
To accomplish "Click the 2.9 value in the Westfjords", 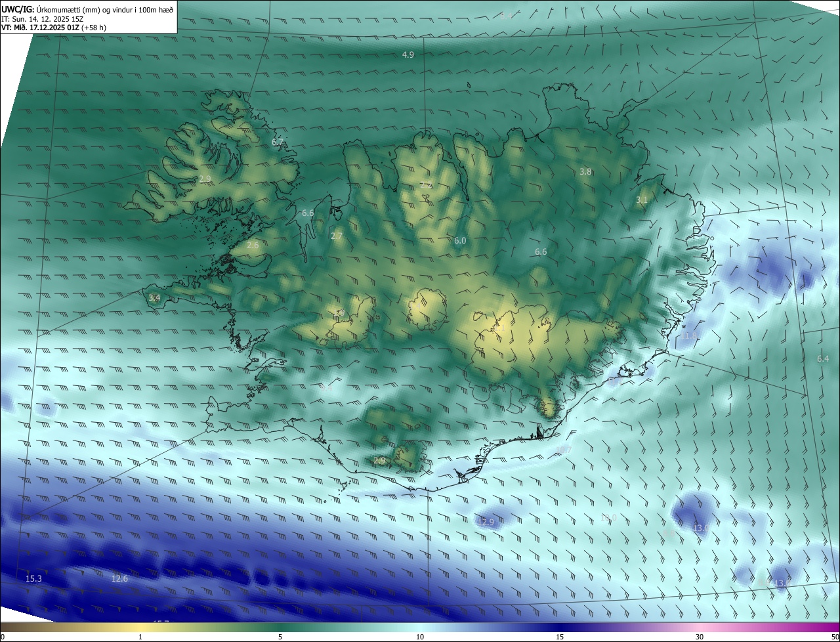I will coord(205,179).
